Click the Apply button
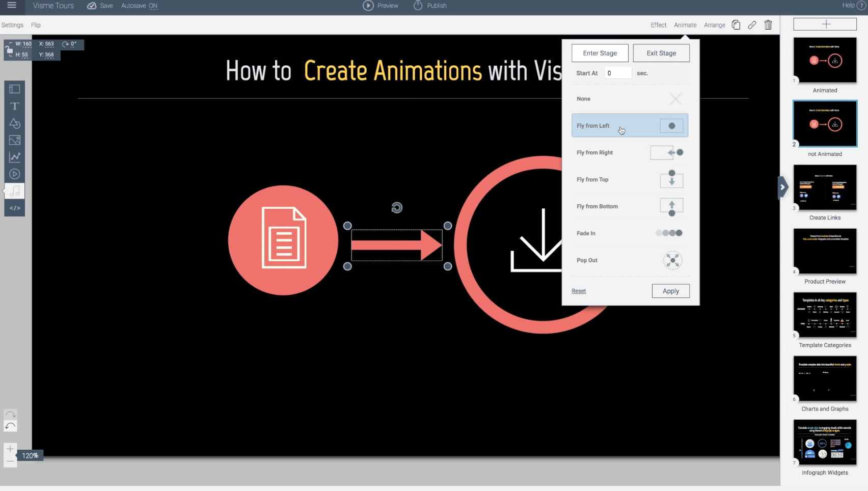 [x=670, y=291]
